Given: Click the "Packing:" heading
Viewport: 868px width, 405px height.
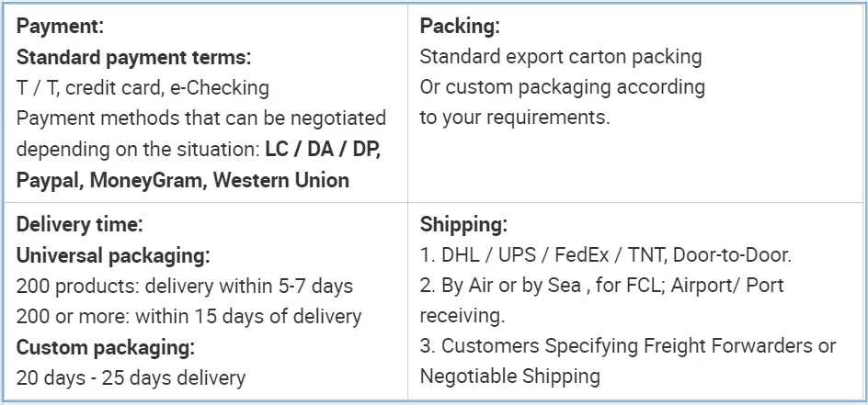Looking at the screenshot, I should pos(460,27).
